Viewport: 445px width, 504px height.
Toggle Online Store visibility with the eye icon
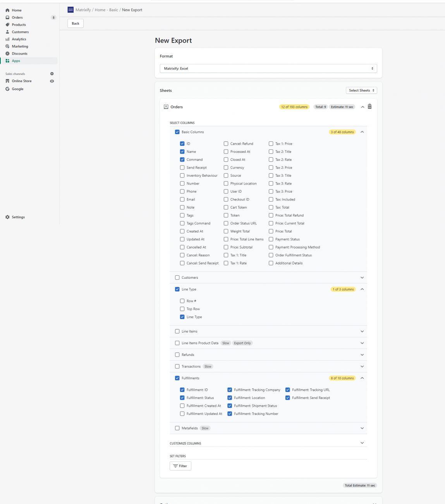tap(52, 81)
